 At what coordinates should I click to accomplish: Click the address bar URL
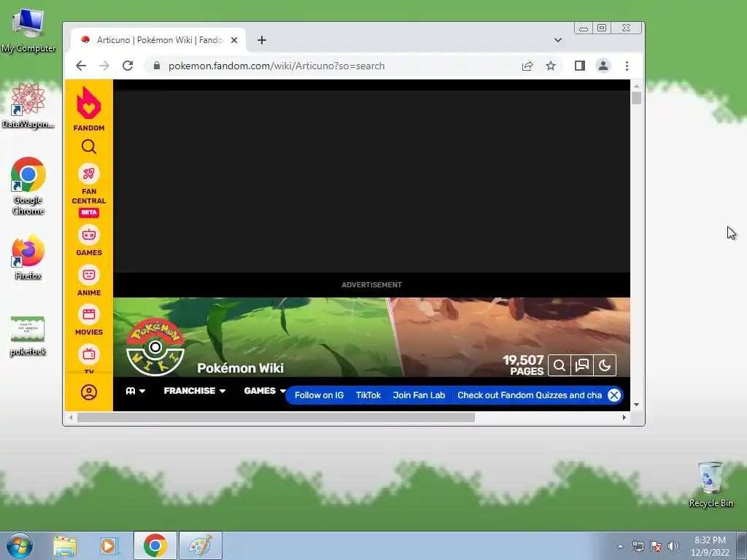pos(276,66)
